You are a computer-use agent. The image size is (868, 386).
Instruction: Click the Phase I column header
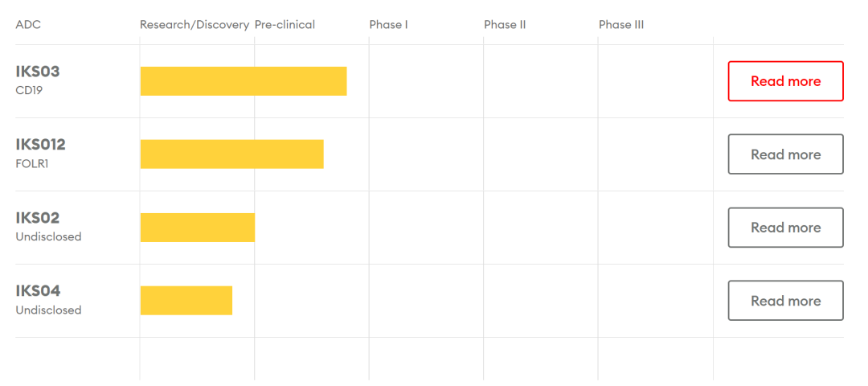tap(389, 25)
